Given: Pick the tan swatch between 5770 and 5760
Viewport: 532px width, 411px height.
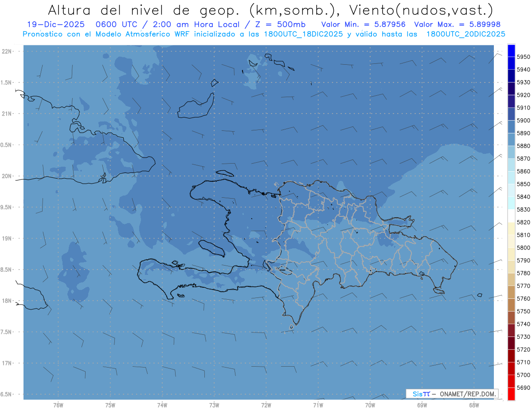Looking at the screenshot, I should coord(511,292).
